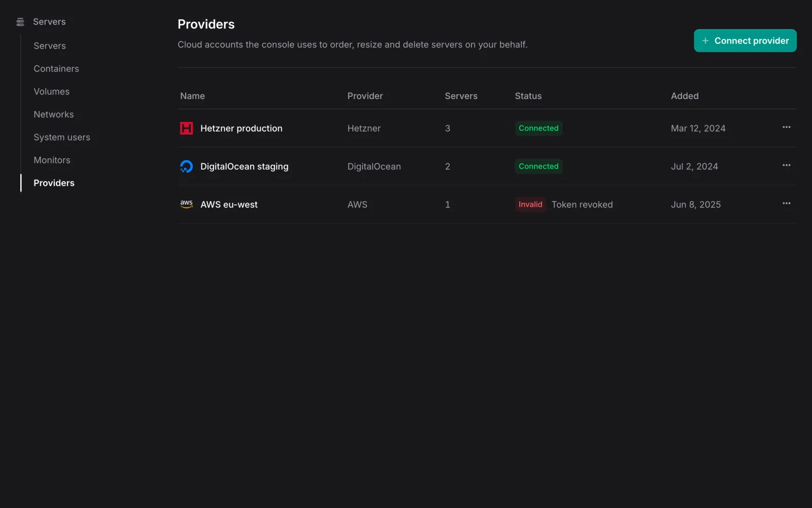Select the Providers sidebar item
The image size is (812, 508).
[54, 183]
